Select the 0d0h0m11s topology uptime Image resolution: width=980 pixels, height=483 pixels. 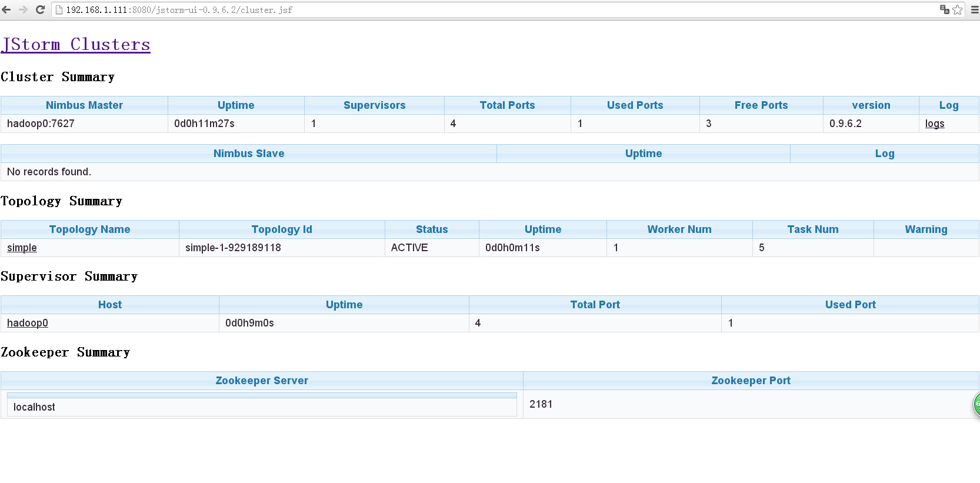coord(512,248)
